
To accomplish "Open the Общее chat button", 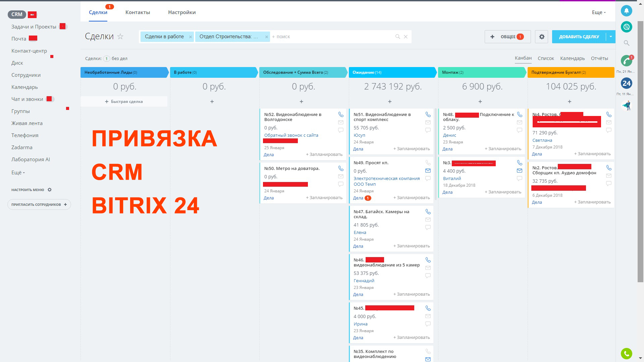I will pos(507,37).
